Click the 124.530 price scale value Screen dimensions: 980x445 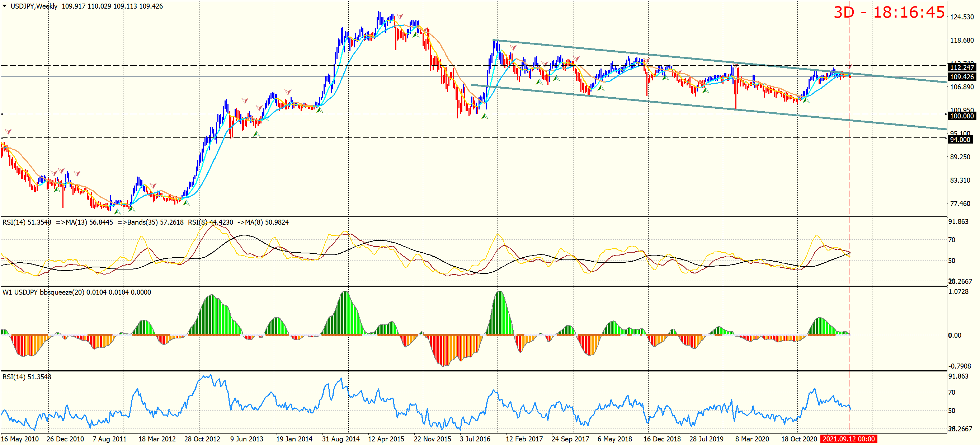[962, 17]
